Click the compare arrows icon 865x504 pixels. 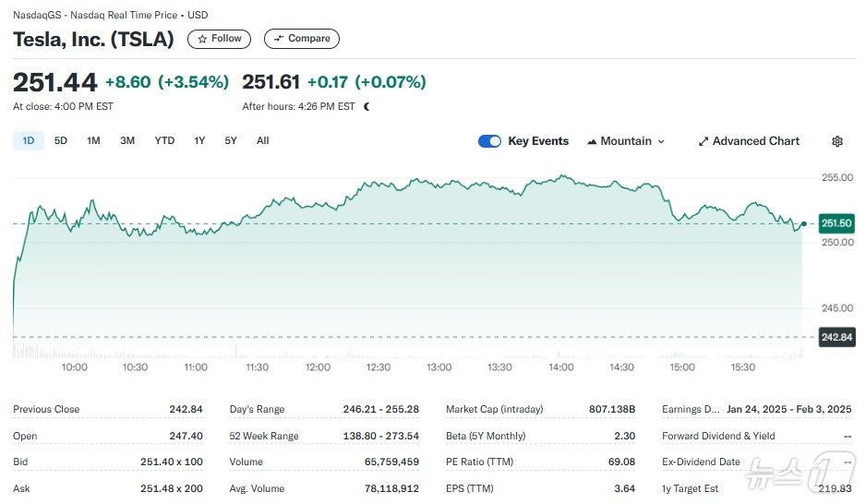point(279,39)
